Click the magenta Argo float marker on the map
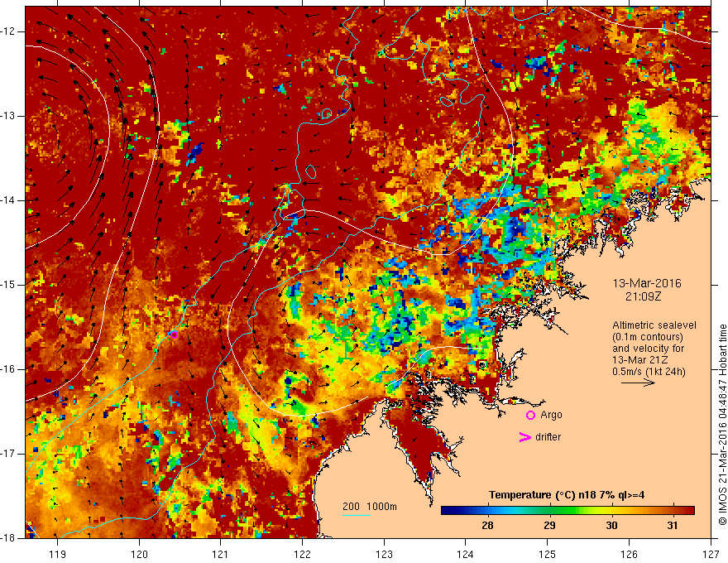The width and height of the screenshot is (728, 563). pos(174,334)
